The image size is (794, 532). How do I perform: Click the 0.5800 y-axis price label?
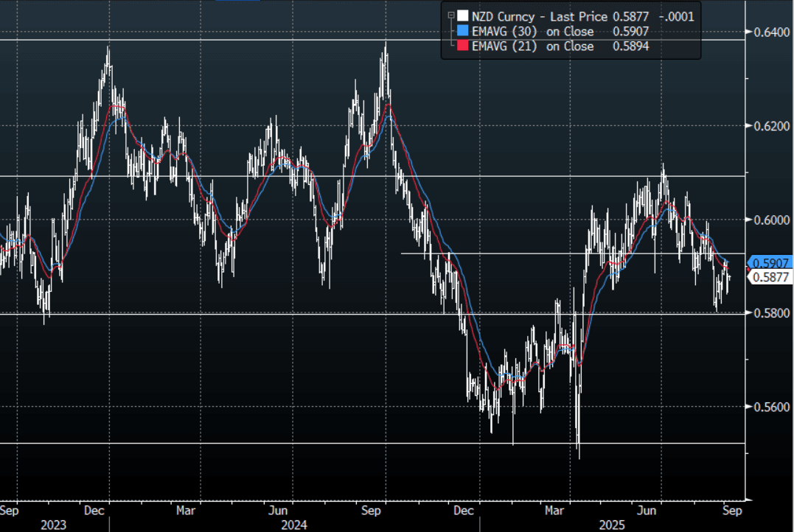pyautogui.click(x=771, y=313)
